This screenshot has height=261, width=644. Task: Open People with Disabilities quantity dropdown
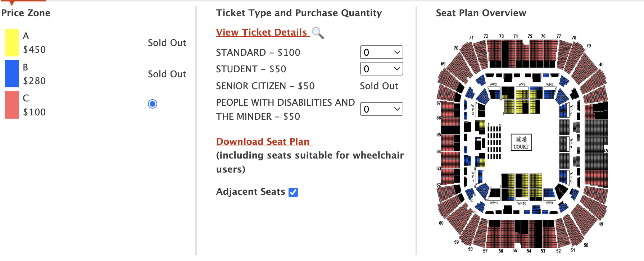coord(381,109)
